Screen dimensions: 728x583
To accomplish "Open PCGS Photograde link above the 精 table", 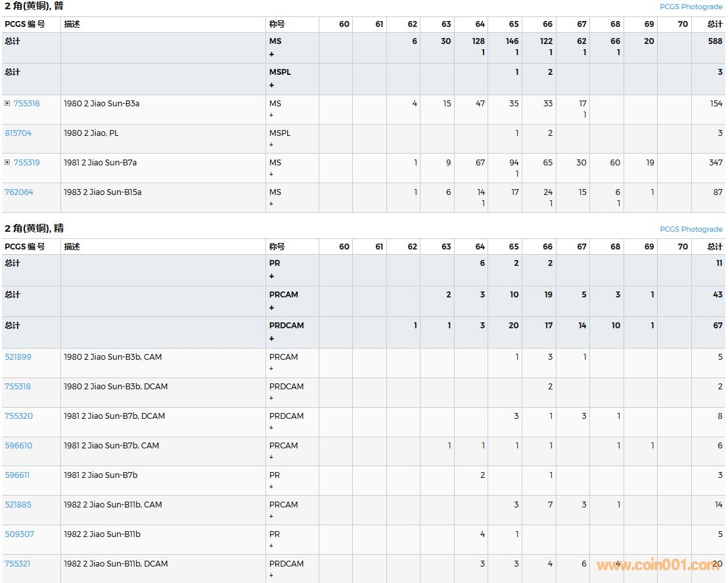I will point(691,229).
